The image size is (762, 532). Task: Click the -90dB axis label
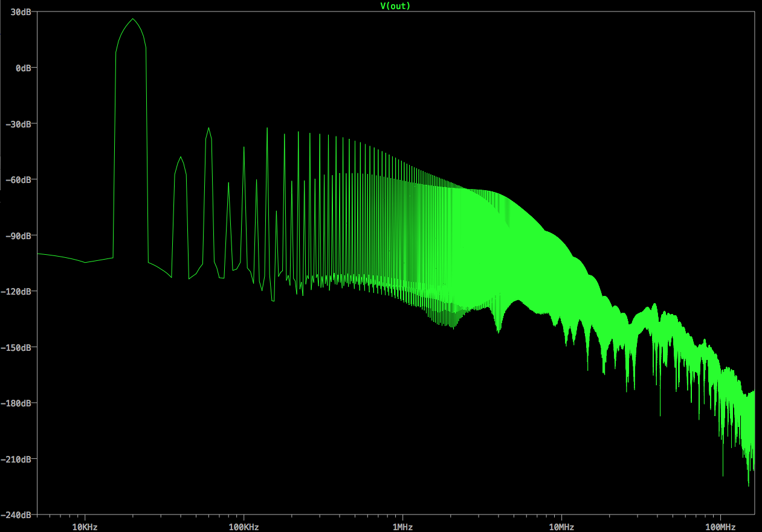(19, 236)
